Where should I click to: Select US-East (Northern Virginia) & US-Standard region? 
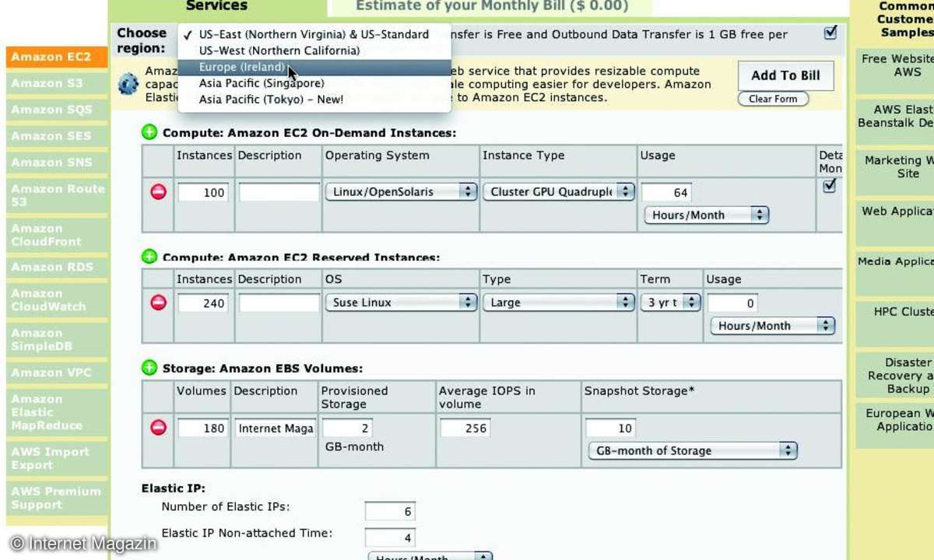pos(314,34)
